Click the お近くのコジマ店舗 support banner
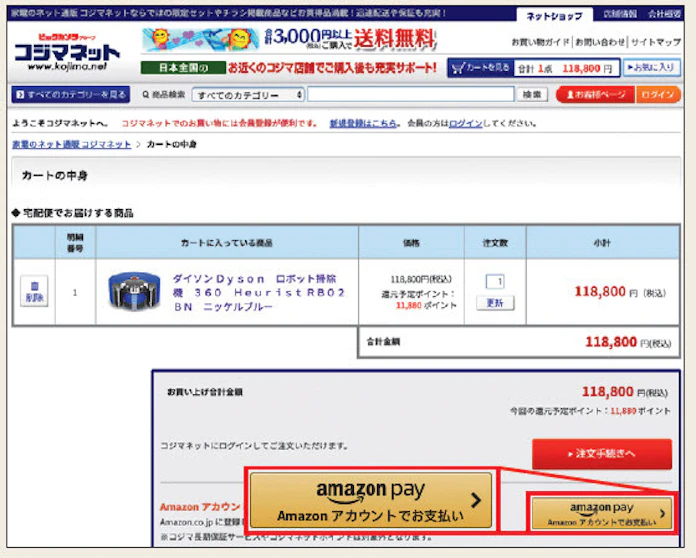 tap(289, 68)
